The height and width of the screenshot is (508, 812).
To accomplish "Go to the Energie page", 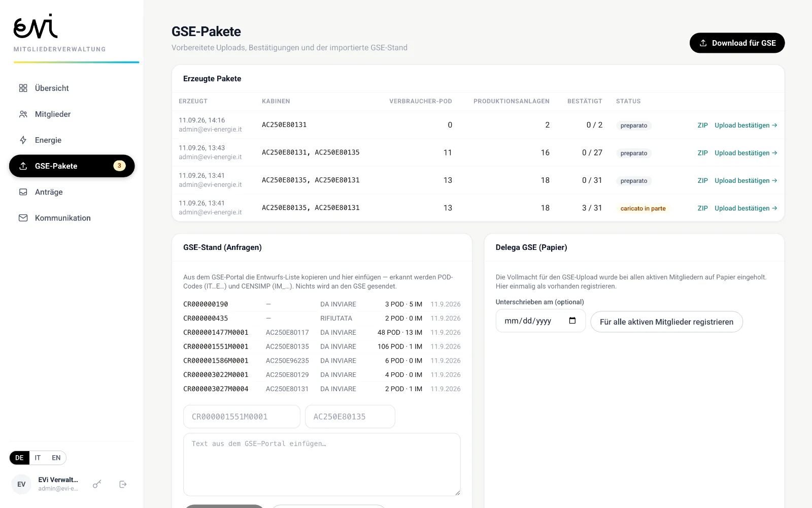I will 72,140.
